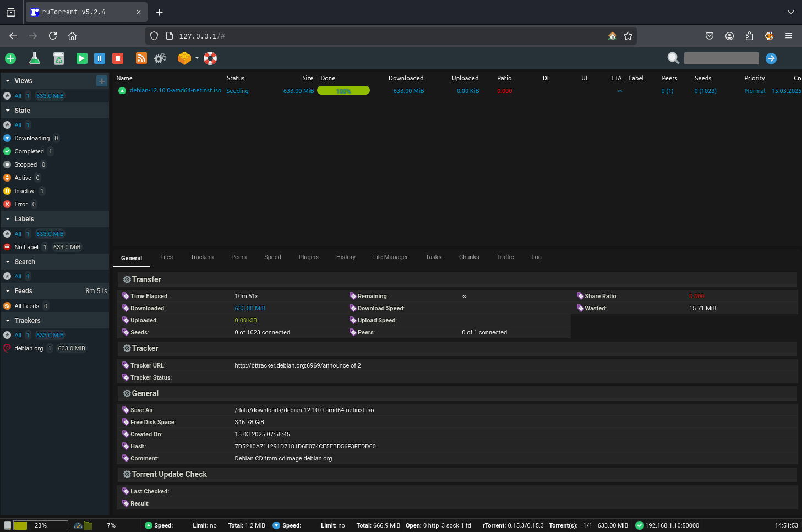Sort list by the Status column
The height and width of the screenshot is (532, 802).
(236, 78)
